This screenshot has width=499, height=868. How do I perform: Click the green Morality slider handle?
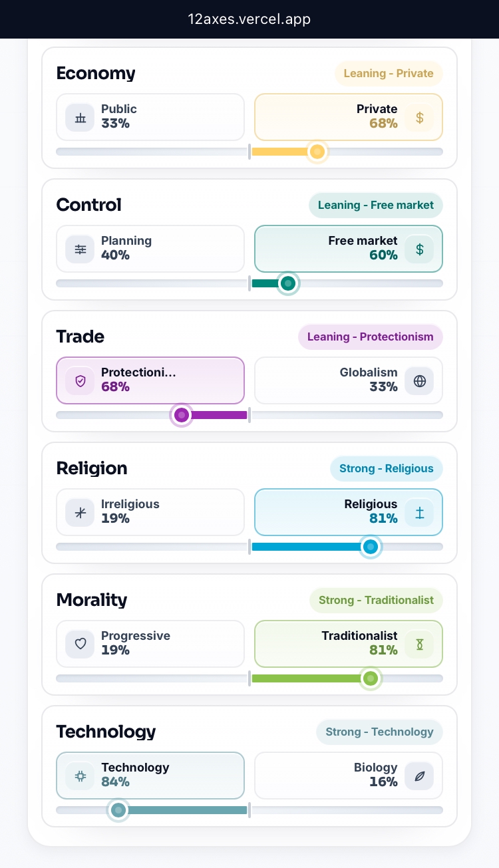coord(371,678)
